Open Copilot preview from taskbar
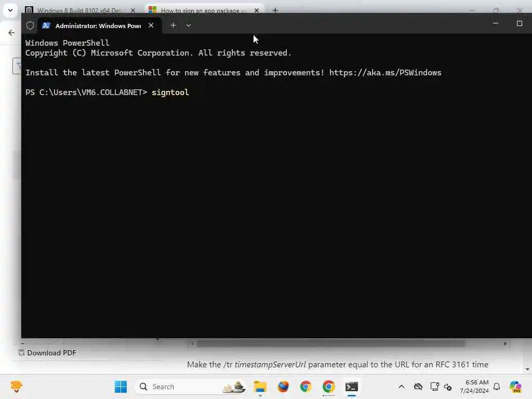Image resolution: width=532 pixels, height=399 pixels. tap(515, 387)
